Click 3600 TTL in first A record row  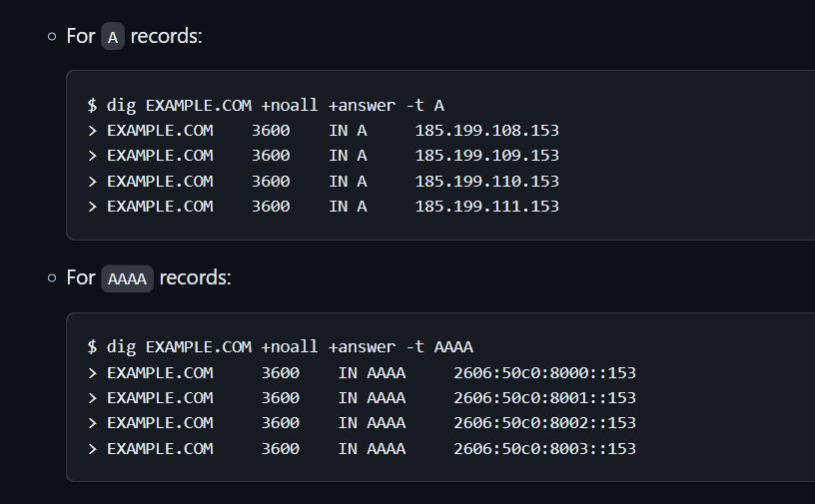tap(271, 131)
